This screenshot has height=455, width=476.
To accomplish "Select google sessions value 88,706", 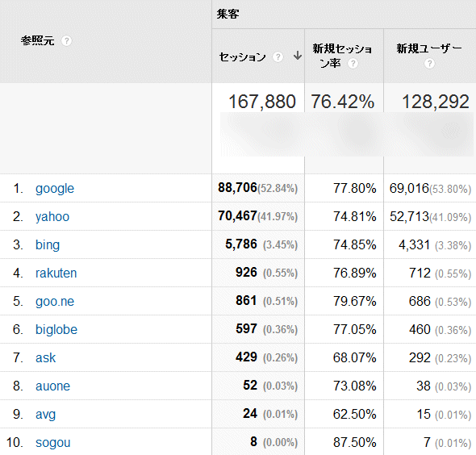I will [x=237, y=188].
